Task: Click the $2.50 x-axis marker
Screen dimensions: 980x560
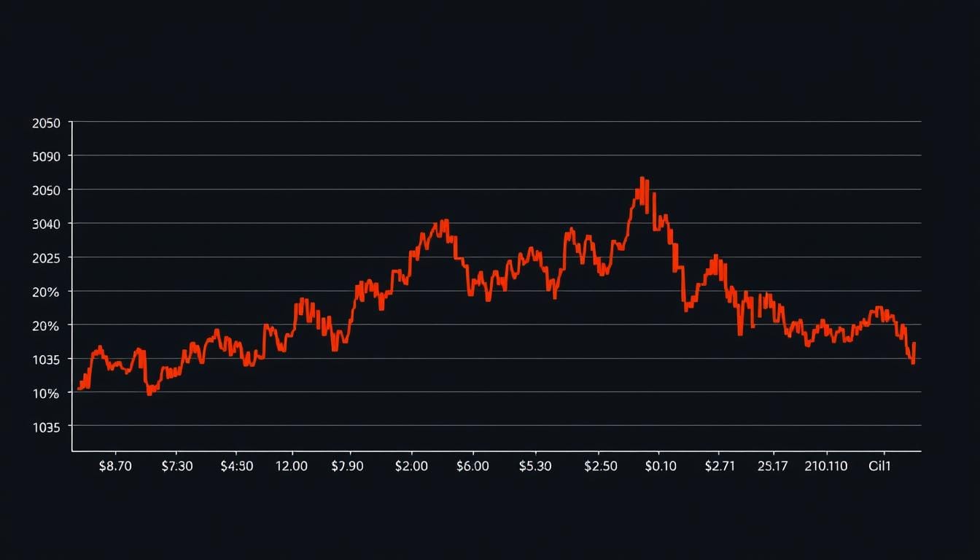Action: pyautogui.click(x=601, y=466)
